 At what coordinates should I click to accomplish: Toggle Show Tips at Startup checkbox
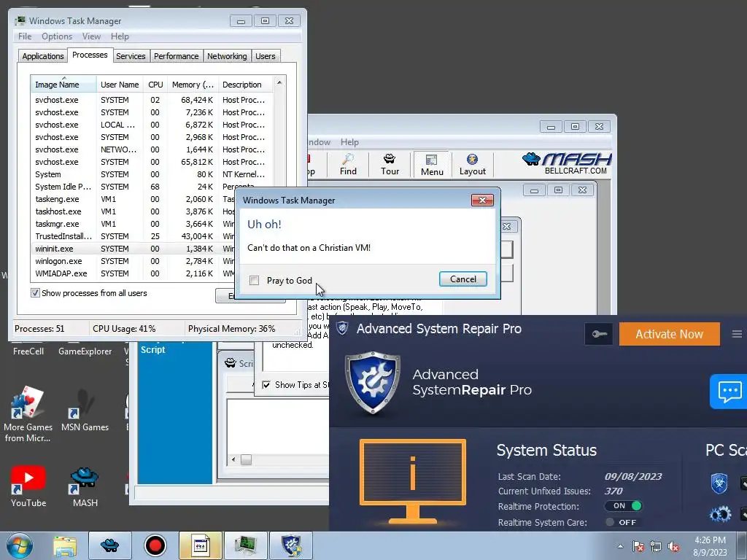266,385
